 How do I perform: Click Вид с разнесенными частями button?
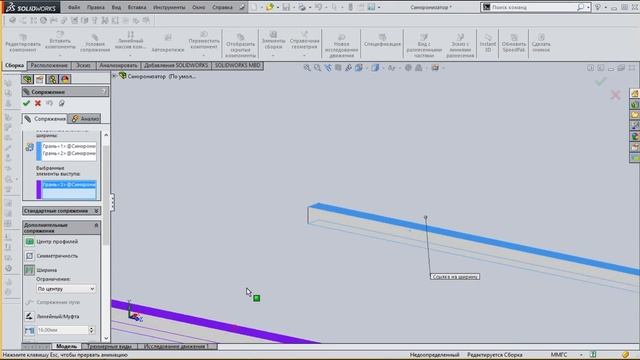click(424, 46)
